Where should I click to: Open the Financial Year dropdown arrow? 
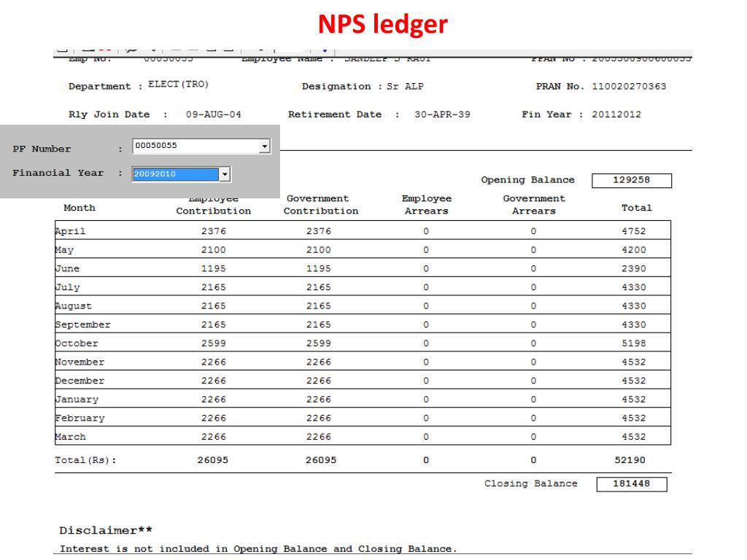pyautogui.click(x=225, y=174)
